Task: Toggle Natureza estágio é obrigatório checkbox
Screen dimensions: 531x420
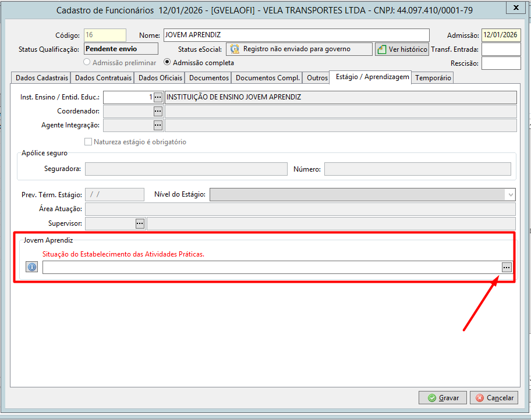Action: point(88,142)
